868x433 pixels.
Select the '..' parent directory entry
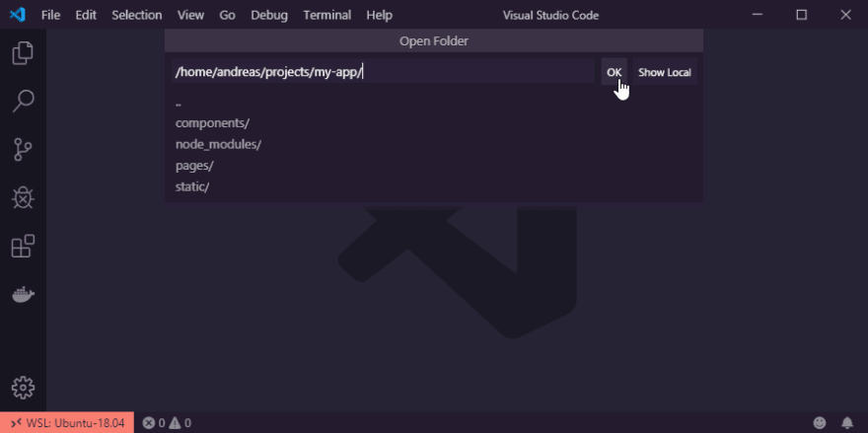coord(434,103)
